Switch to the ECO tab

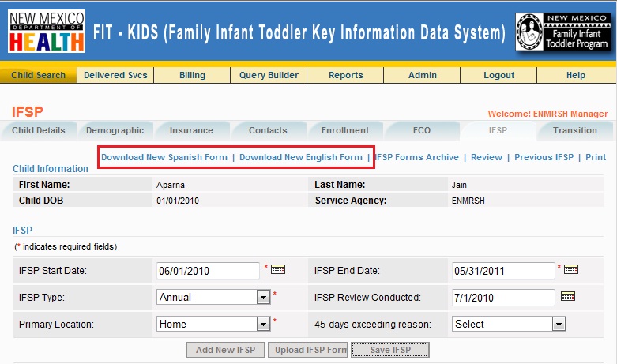[x=421, y=130]
